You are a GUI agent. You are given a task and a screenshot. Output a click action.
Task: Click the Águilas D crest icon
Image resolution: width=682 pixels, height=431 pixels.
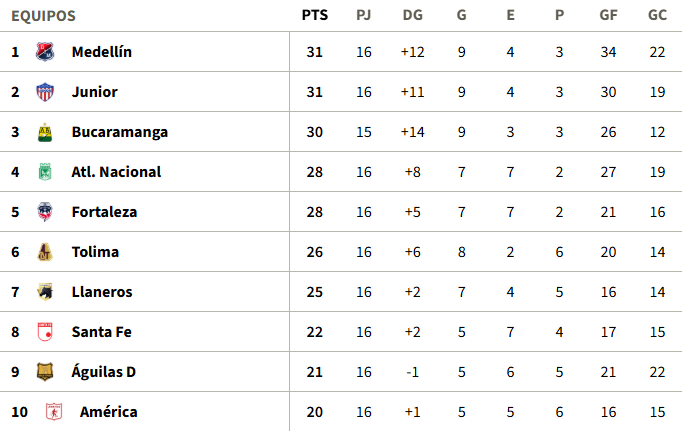click(44, 372)
